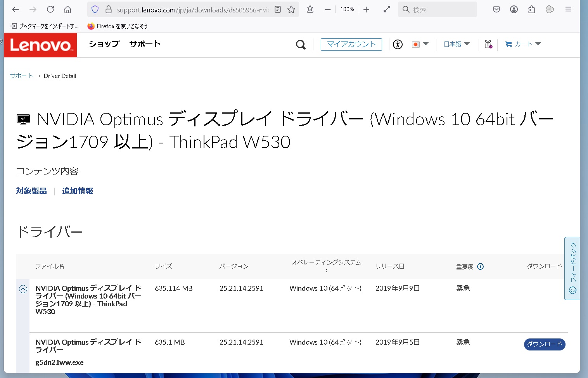This screenshot has width=588, height=378.
Task: Bookmark this page with the star icon
Action: [291, 9]
